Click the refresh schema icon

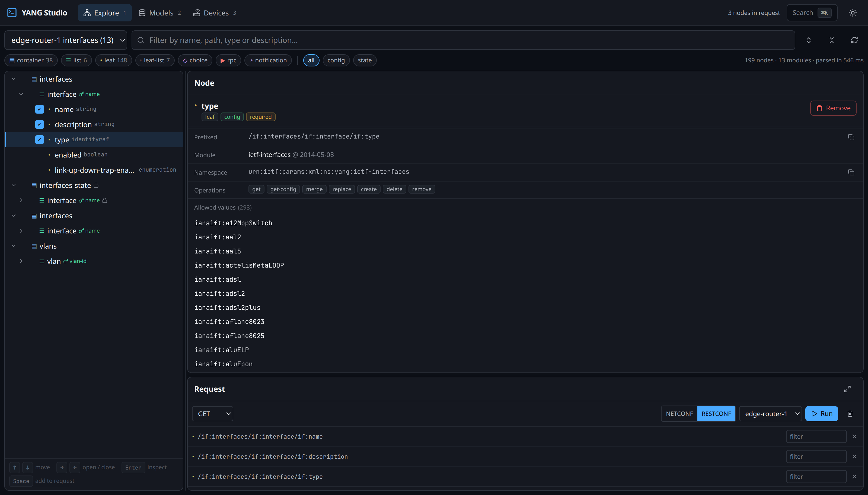click(854, 40)
